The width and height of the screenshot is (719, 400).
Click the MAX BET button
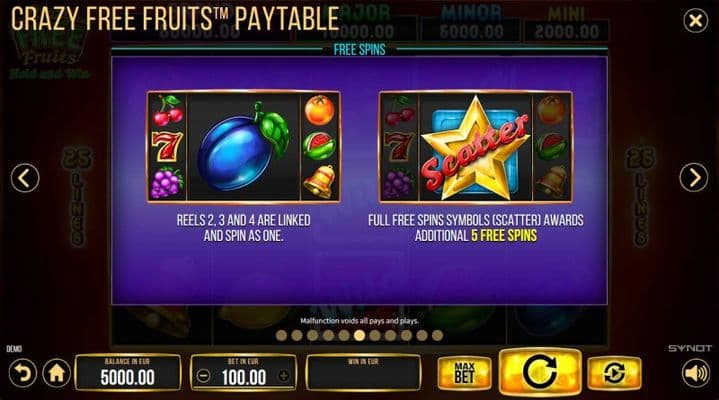(464, 373)
